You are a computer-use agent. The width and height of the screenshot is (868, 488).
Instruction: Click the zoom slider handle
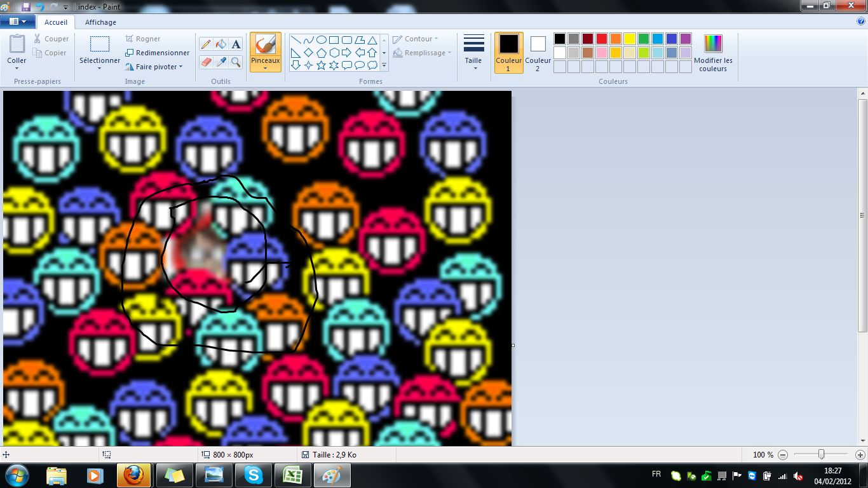(x=822, y=455)
